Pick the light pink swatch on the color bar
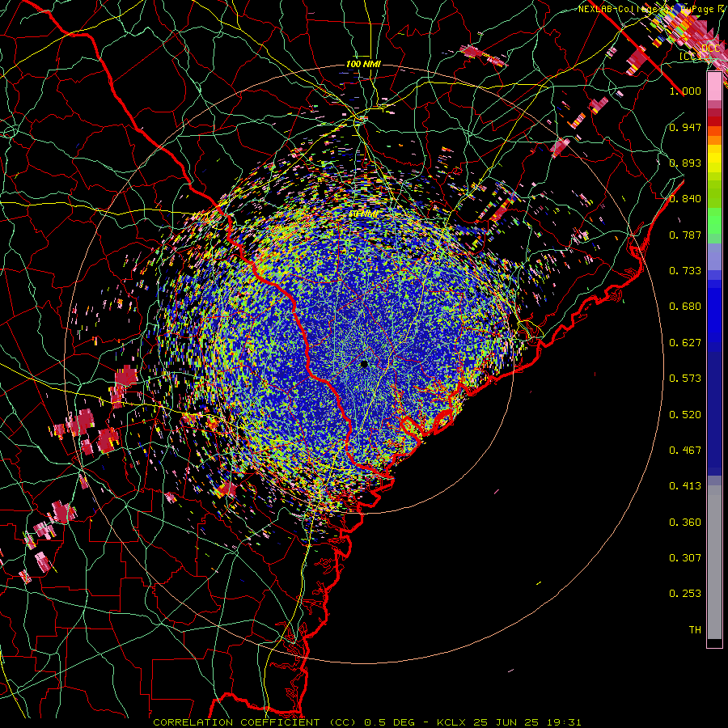 point(714,87)
